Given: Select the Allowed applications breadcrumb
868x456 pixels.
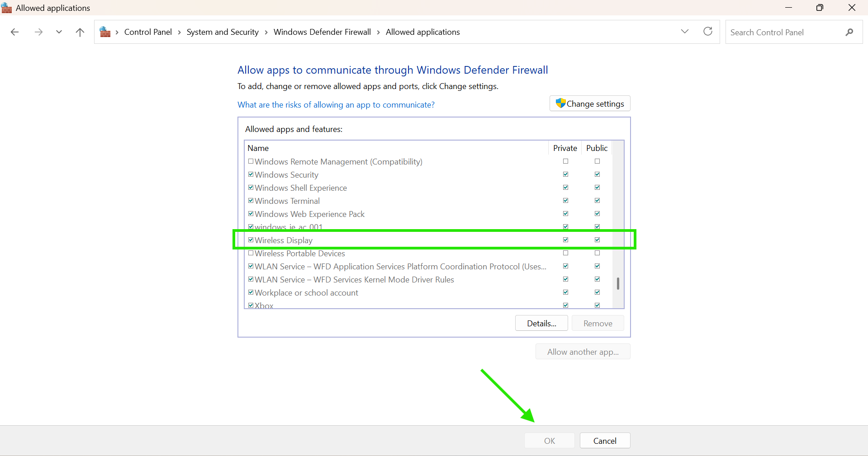Looking at the screenshot, I should click(422, 32).
